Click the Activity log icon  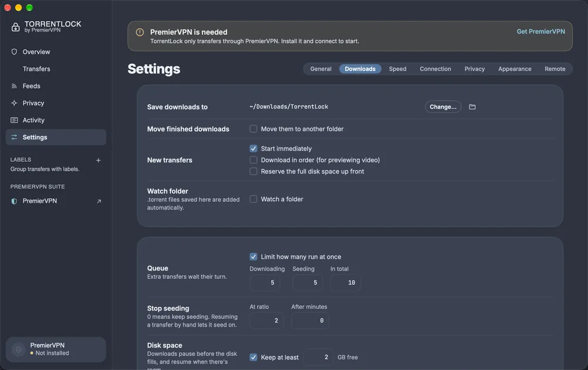click(14, 120)
